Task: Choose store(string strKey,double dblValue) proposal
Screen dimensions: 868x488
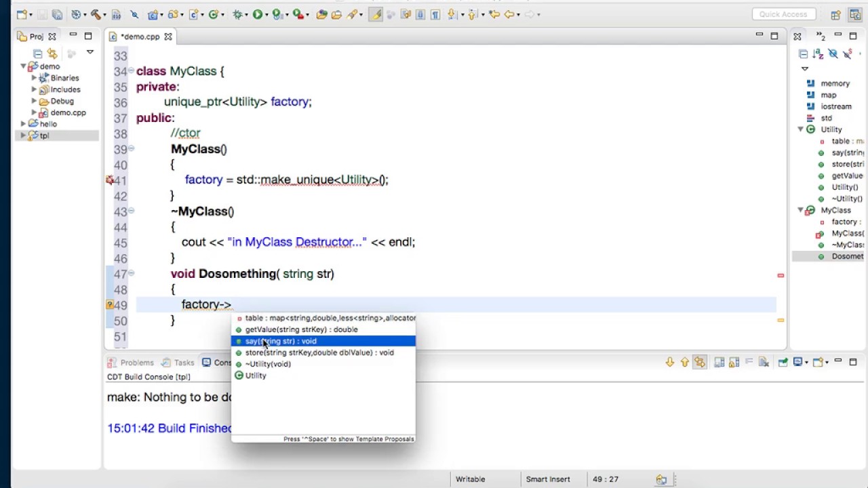Action: (x=323, y=352)
